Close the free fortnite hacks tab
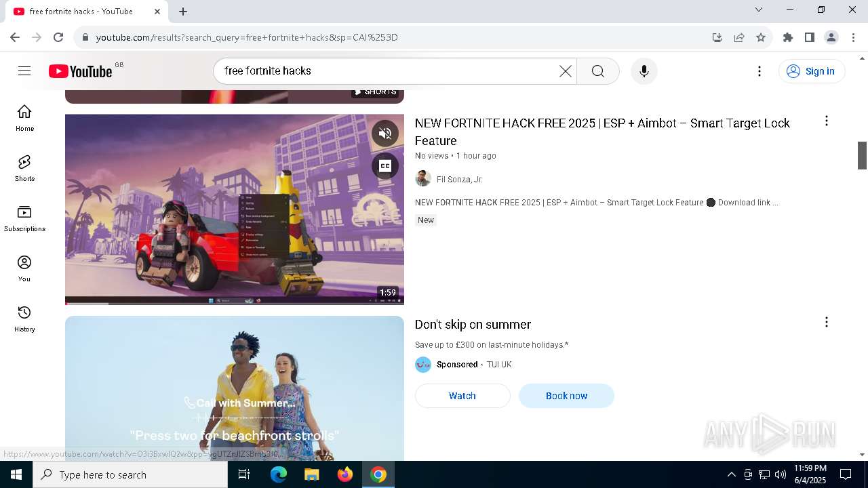 [157, 12]
